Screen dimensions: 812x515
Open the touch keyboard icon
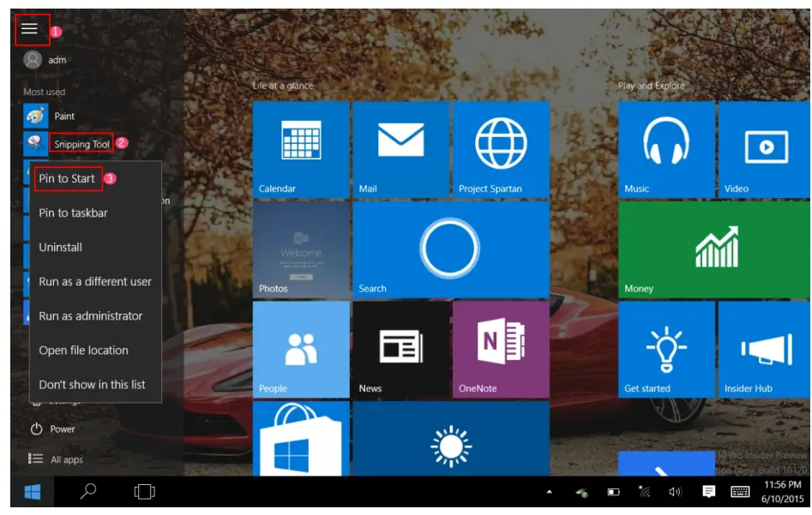point(740,492)
